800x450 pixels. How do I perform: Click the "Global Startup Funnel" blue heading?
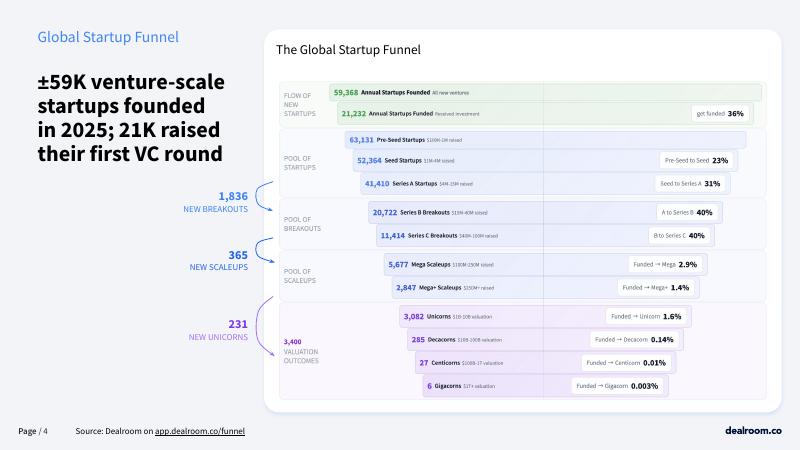tap(108, 37)
